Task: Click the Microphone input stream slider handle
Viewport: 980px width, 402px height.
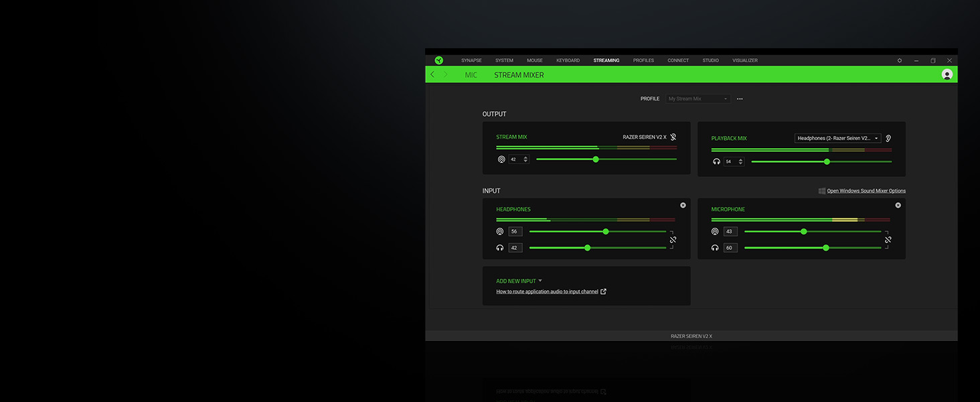Action: pyautogui.click(x=804, y=232)
